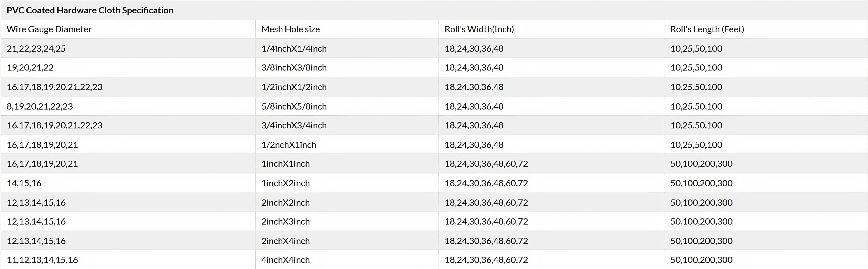
Task: Select the 14,15,16 wire gauge cell
Action: pos(24,183)
